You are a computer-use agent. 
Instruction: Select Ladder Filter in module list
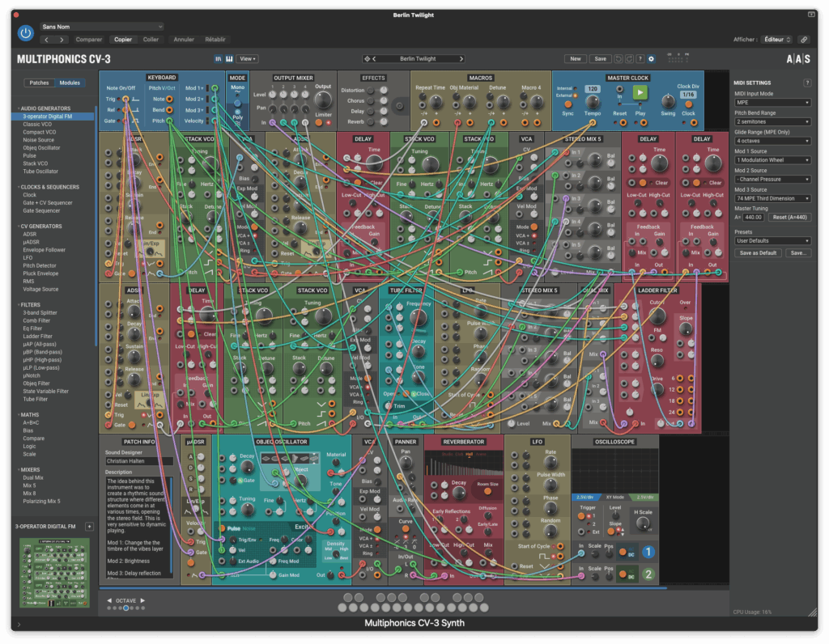[37, 337]
